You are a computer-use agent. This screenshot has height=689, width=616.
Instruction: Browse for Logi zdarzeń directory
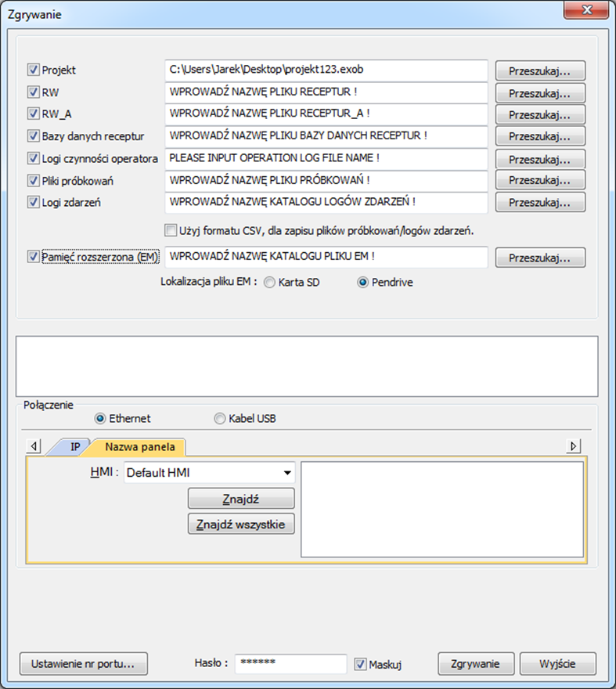pos(540,202)
